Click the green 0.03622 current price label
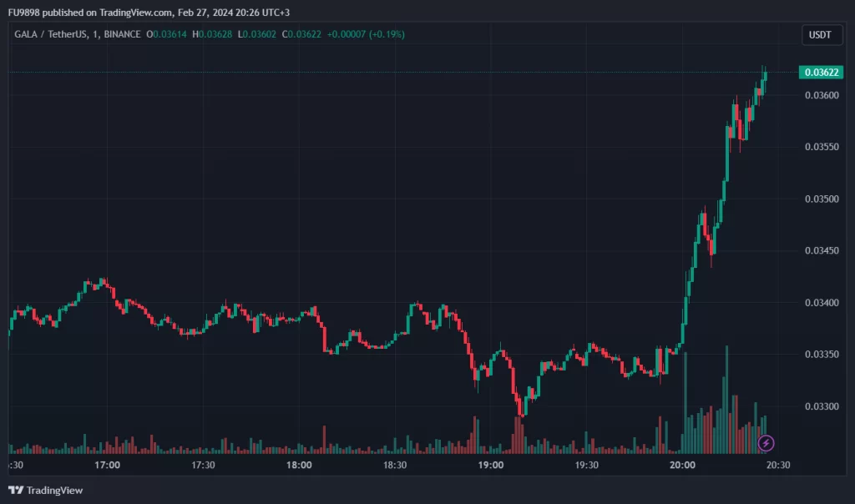 (x=822, y=73)
